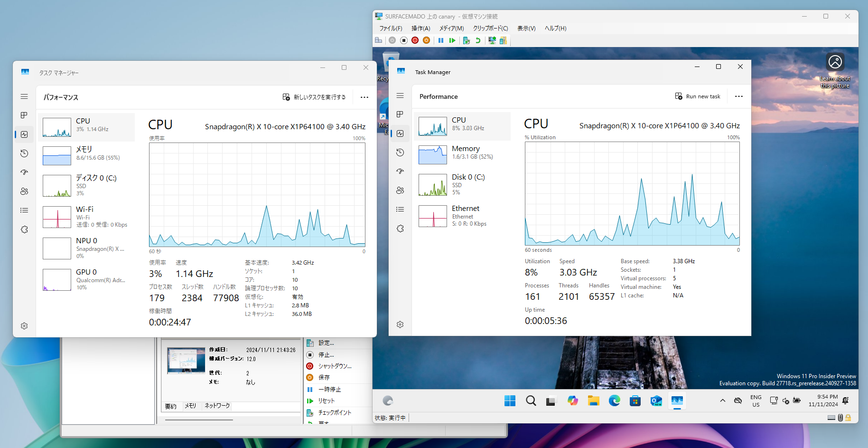Click the Ctrl+Alt+Del icon in VM toolbar
This screenshot has height=448, width=868.
click(x=379, y=40)
